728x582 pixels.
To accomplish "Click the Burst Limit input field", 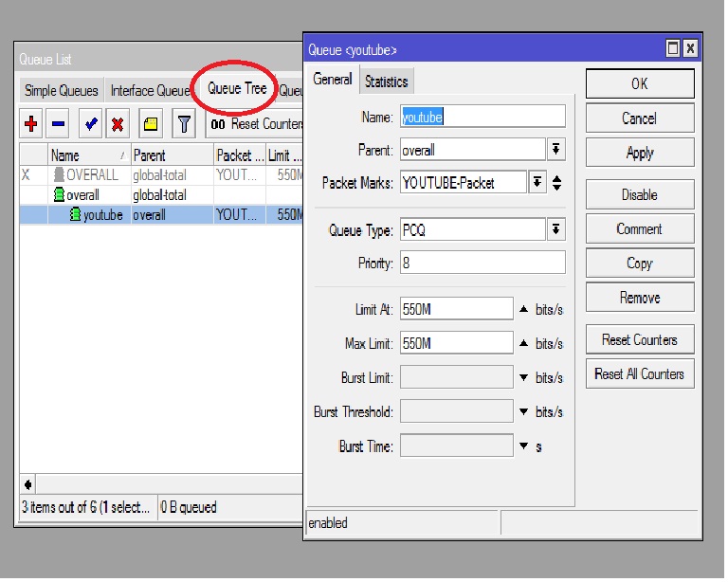I will pos(457,377).
